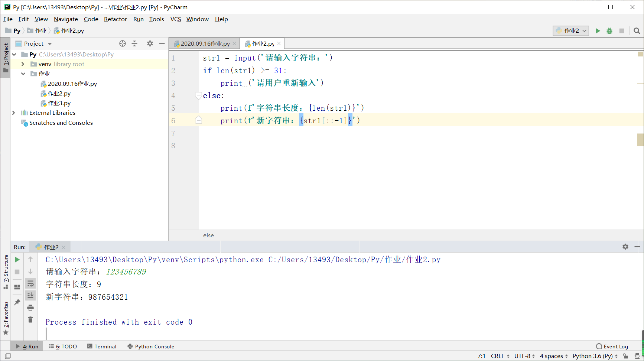Collapse the 作业 folder
This screenshot has height=361, width=644.
pos(23,74)
